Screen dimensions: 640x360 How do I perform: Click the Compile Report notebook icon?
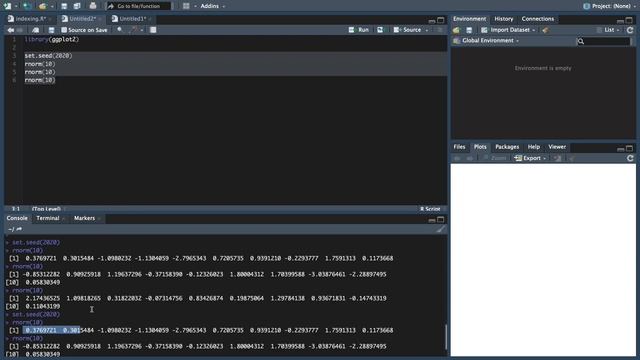pyautogui.click(x=153, y=30)
